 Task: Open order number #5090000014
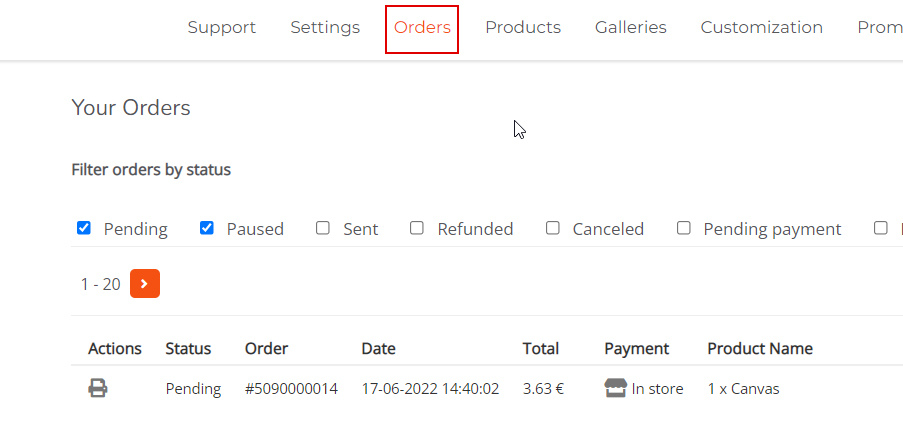click(x=291, y=389)
